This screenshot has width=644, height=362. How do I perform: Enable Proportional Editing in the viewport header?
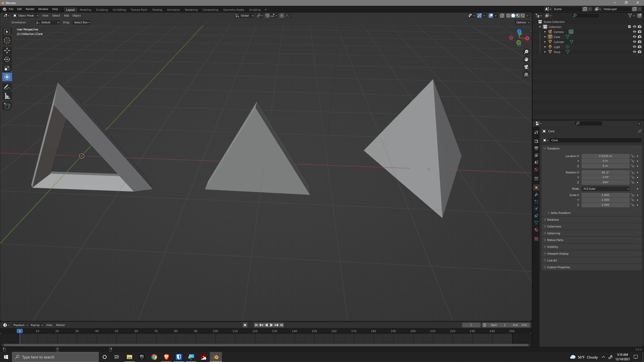(x=281, y=16)
